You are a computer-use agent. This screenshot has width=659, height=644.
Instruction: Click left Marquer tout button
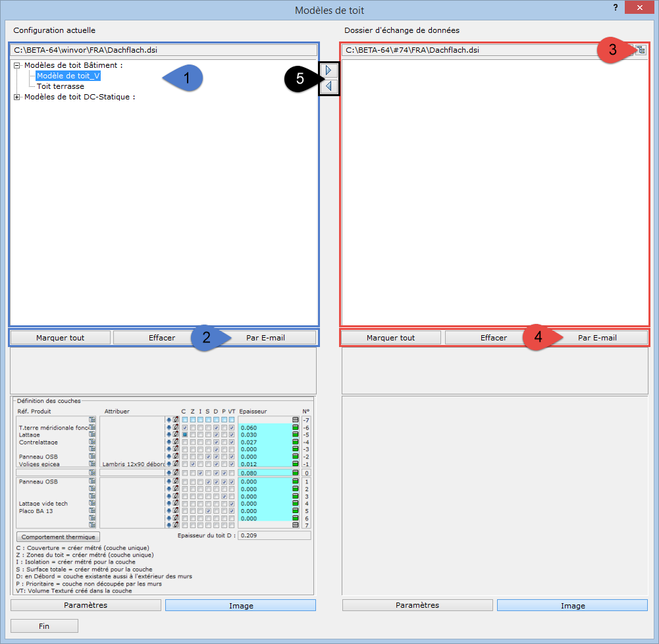[60, 338]
